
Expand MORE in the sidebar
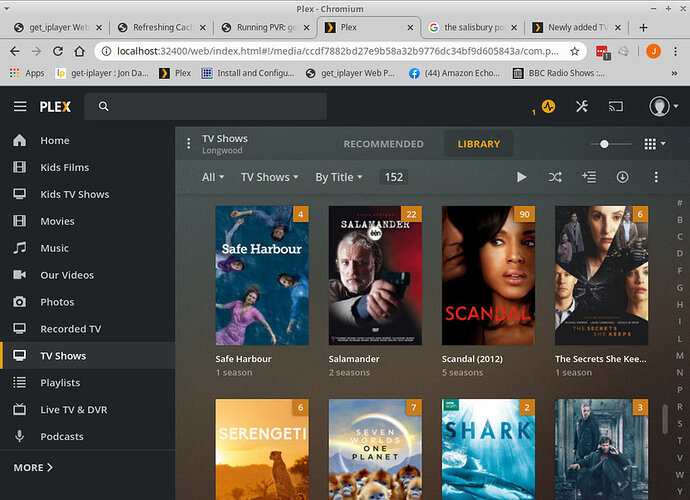pyautogui.click(x=33, y=467)
